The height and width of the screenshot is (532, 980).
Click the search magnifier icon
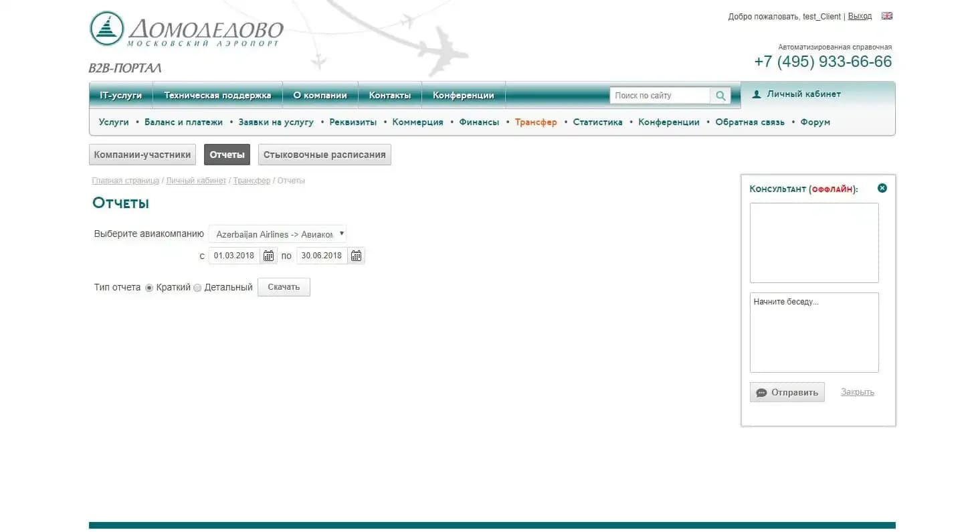click(720, 96)
